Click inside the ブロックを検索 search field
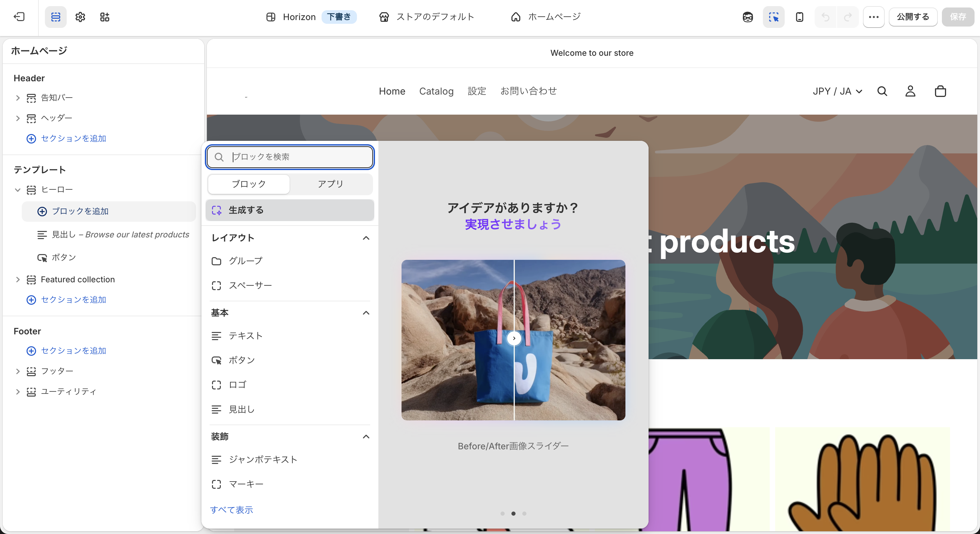The width and height of the screenshot is (980, 534). (x=289, y=157)
